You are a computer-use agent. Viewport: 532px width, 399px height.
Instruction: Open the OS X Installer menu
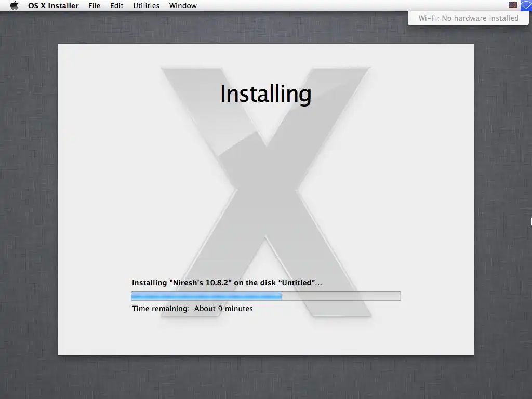coord(54,6)
